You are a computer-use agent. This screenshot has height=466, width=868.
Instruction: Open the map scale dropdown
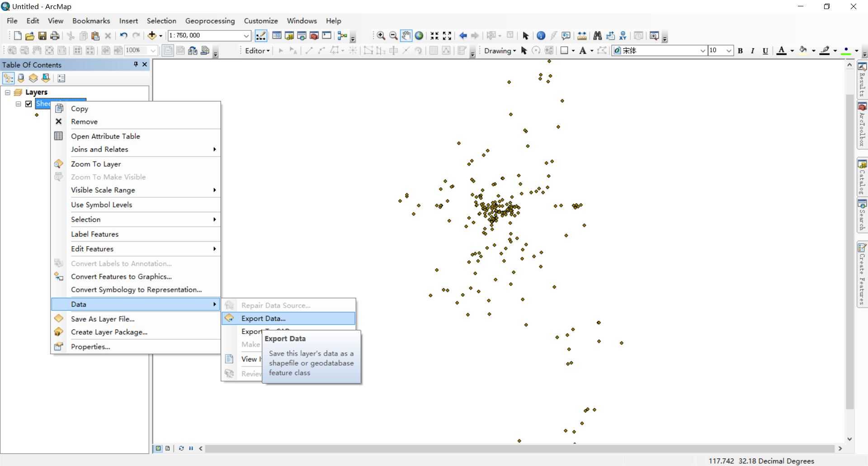pyautogui.click(x=246, y=36)
